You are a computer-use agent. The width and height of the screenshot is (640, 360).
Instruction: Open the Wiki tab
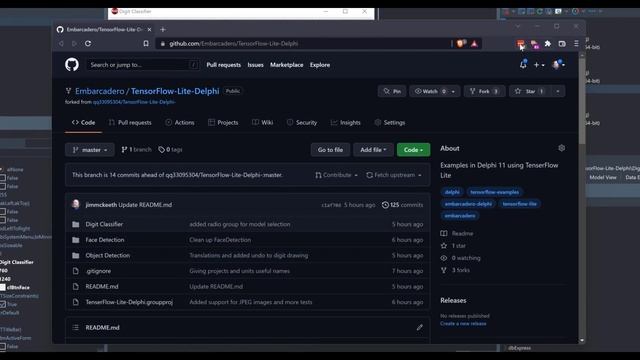(262, 122)
